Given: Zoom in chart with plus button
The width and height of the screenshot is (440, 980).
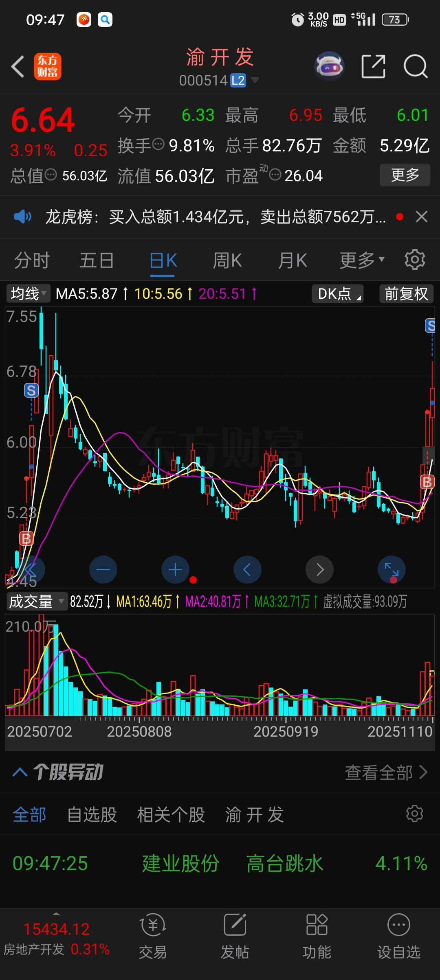Looking at the screenshot, I should pyautogui.click(x=176, y=569).
